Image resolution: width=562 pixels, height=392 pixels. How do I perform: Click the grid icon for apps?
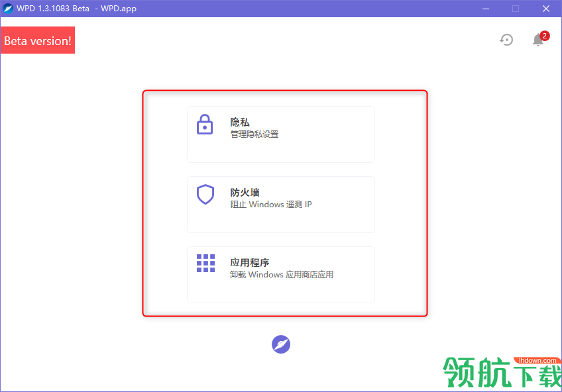coord(205,263)
